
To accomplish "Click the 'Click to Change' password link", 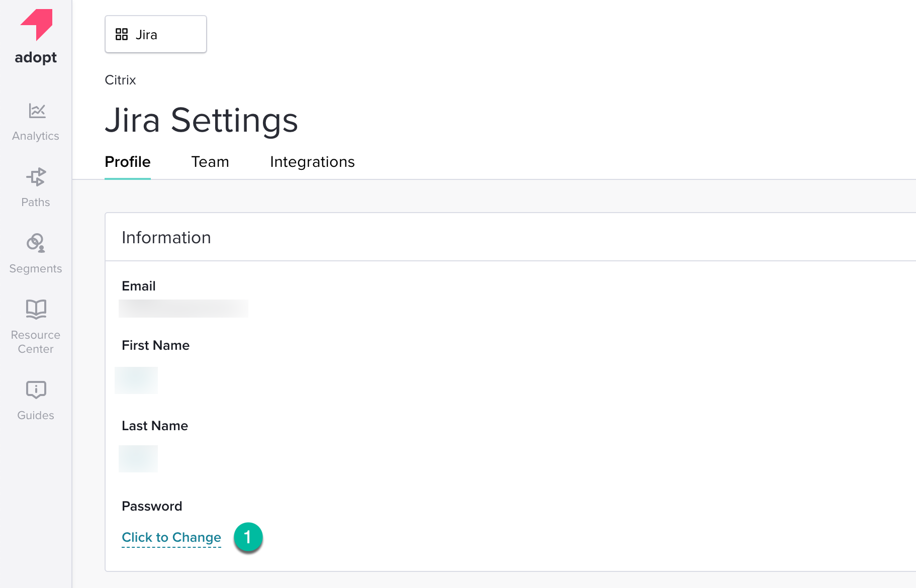I will [x=171, y=537].
